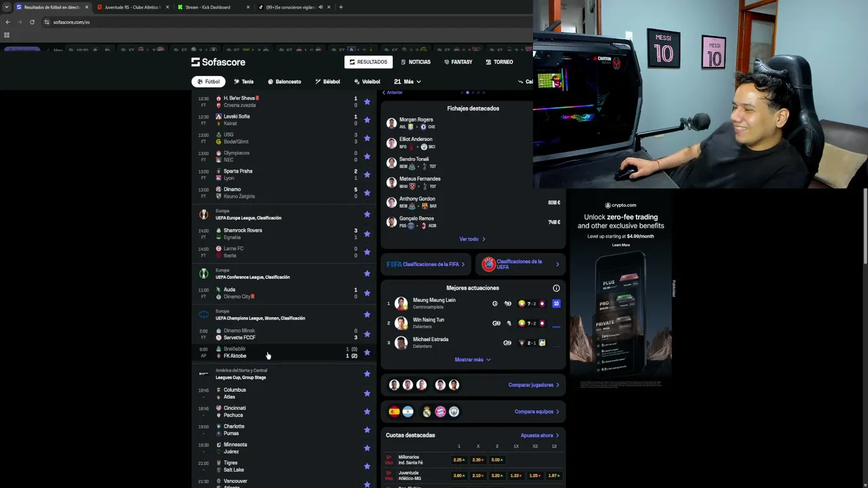Open the RESULTADOS section
The height and width of the screenshot is (488, 868).
[368, 62]
